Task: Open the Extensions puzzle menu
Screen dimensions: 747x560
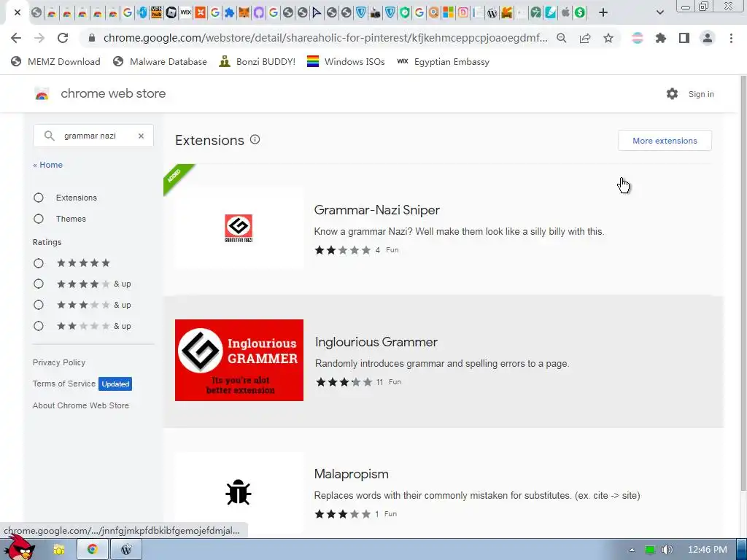Action: (x=661, y=38)
